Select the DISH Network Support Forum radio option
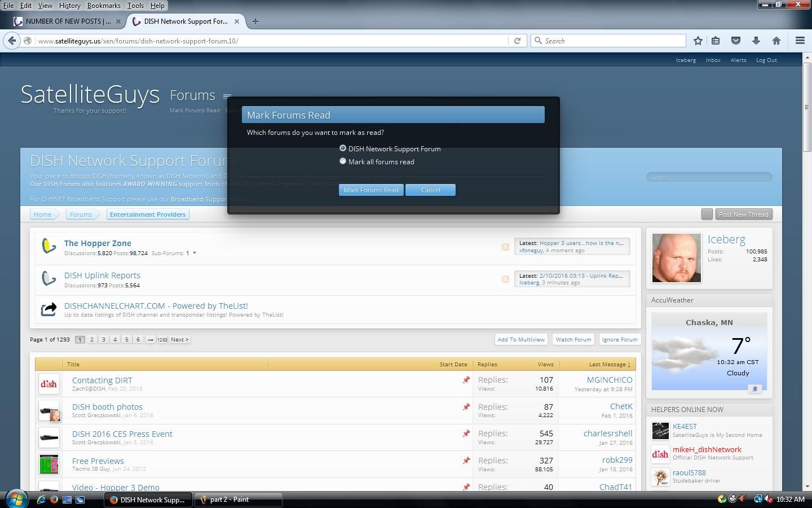This screenshot has width=812, height=508. pos(342,148)
